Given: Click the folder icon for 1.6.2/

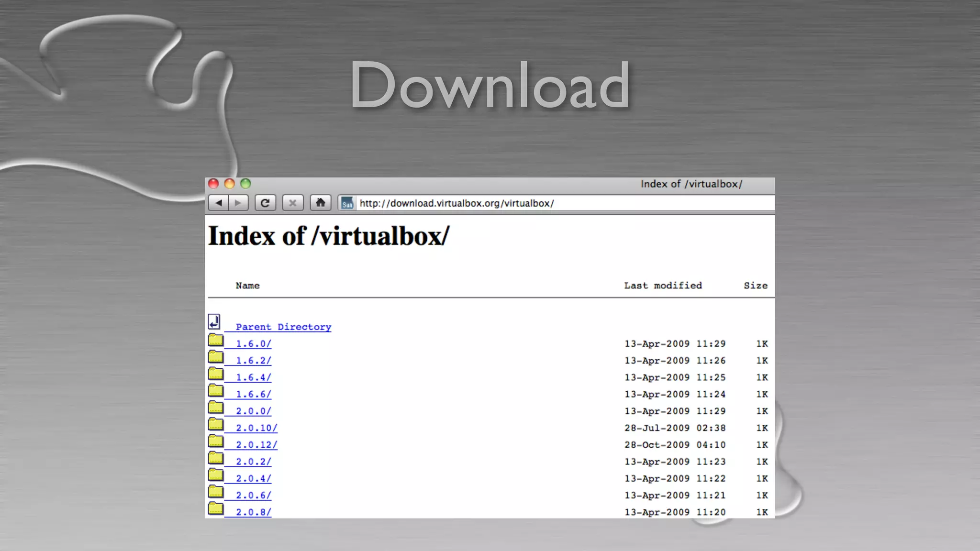Looking at the screenshot, I should coord(216,357).
